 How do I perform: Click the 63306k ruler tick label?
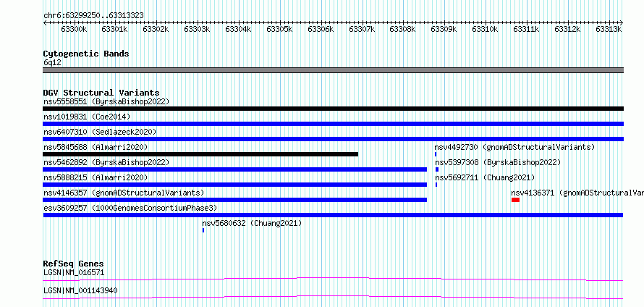coord(321,29)
